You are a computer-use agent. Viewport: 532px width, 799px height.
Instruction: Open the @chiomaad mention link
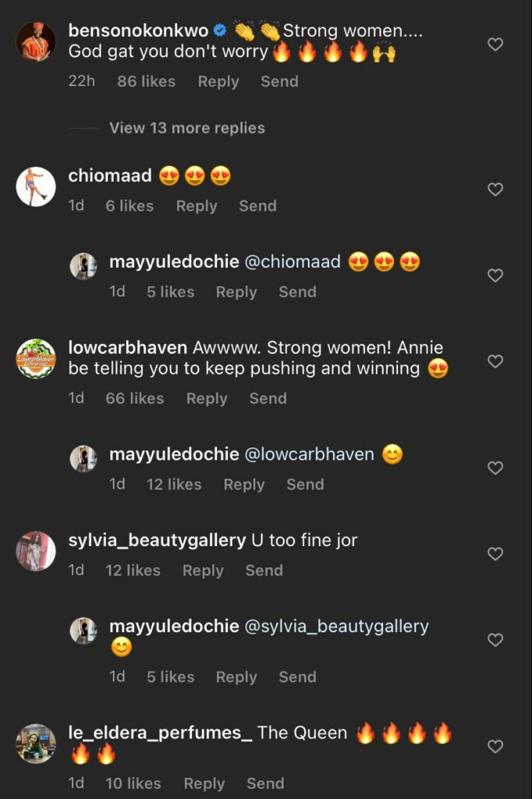(293, 262)
